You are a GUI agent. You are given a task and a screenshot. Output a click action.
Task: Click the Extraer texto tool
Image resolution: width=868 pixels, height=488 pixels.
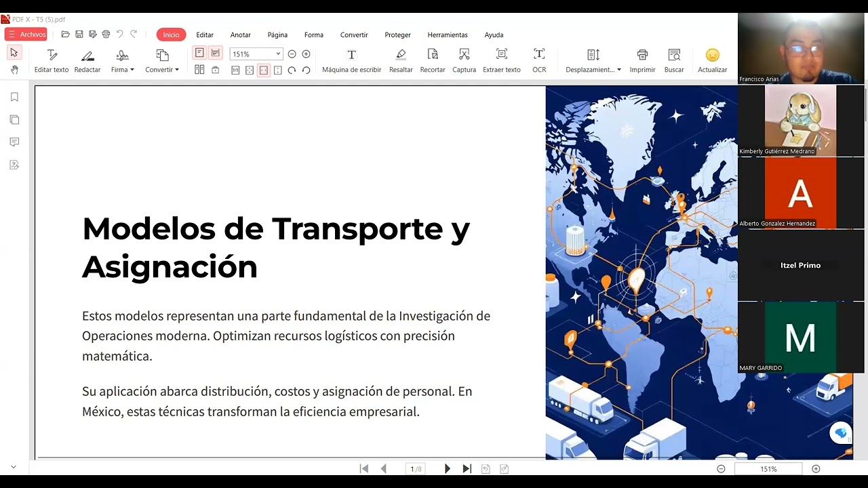click(502, 61)
